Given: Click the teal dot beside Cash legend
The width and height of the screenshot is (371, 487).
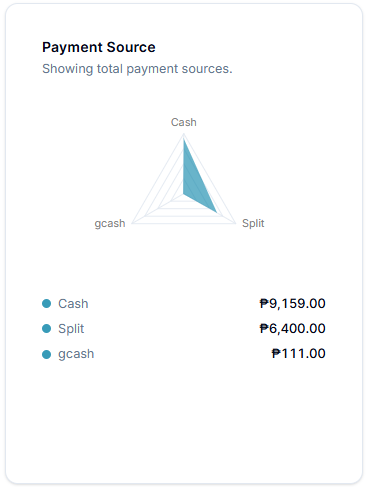Looking at the screenshot, I should pyautogui.click(x=47, y=304).
